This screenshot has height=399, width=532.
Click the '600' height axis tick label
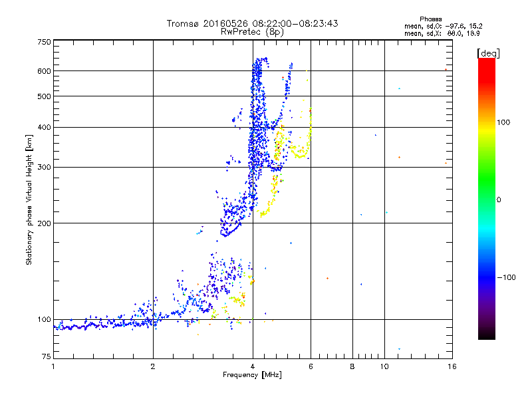[44, 71]
